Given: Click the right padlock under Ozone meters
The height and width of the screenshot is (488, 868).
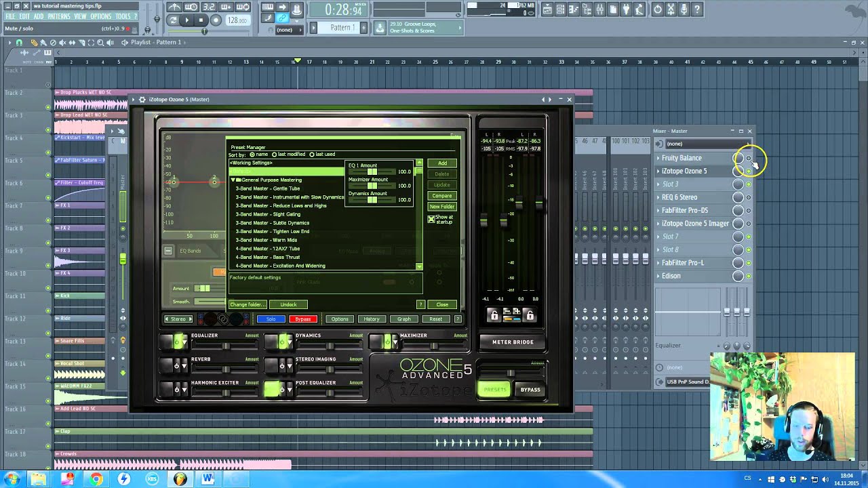Looking at the screenshot, I should 530,315.
